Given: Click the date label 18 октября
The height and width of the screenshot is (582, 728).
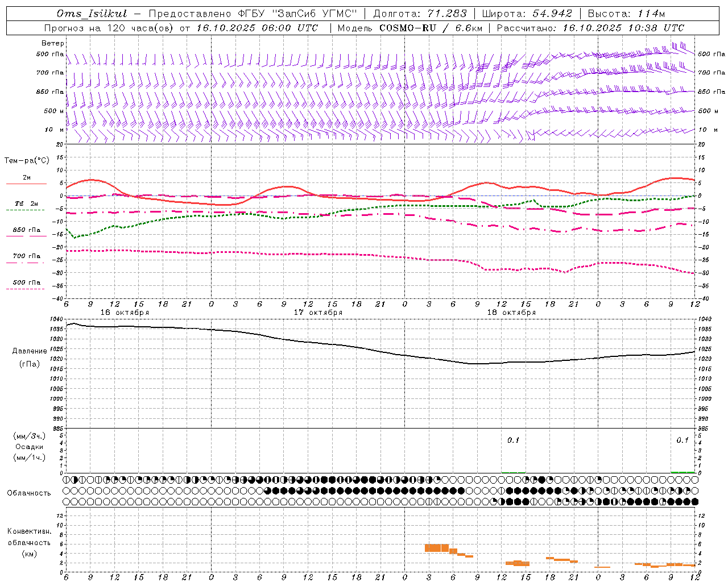Looking at the screenshot, I should point(511,313).
